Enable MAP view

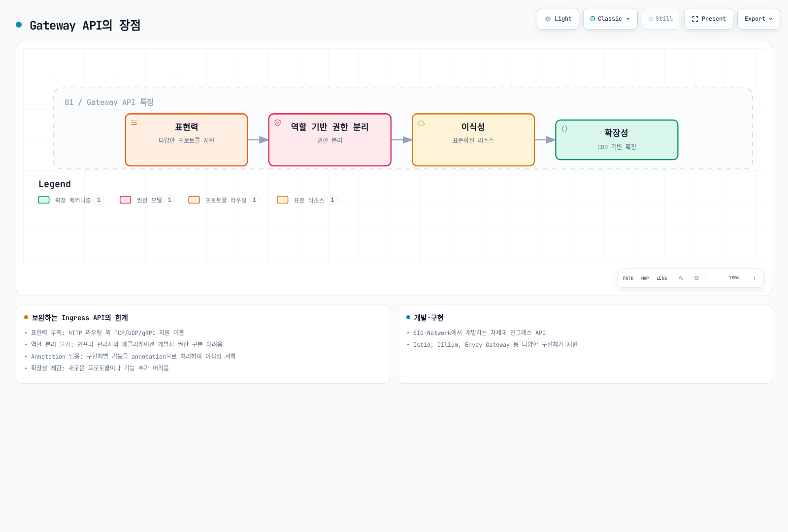pyautogui.click(x=645, y=278)
